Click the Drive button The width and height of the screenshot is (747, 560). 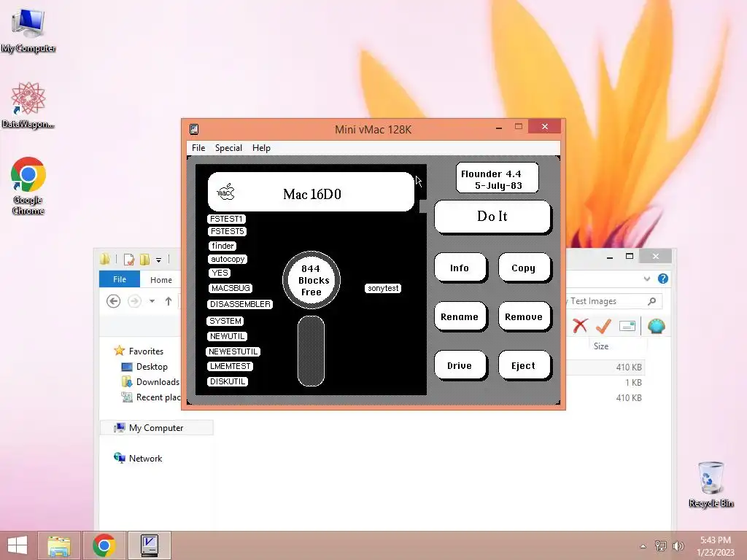point(460,366)
